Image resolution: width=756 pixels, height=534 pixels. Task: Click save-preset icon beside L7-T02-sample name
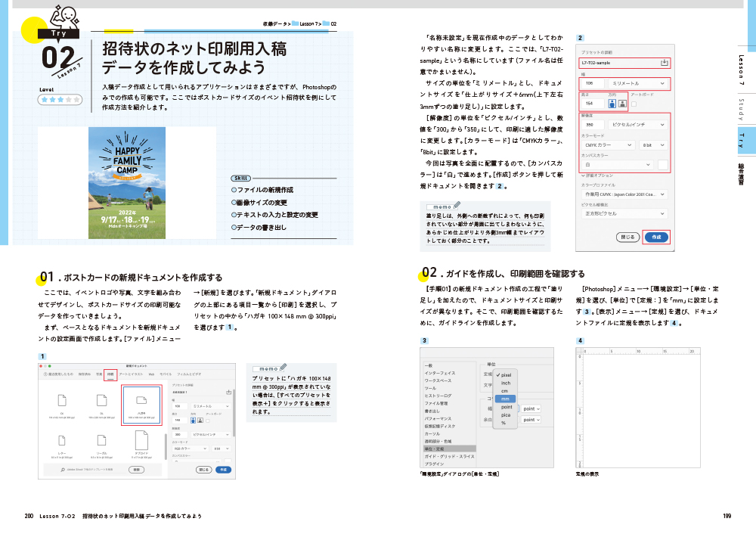[665, 63]
